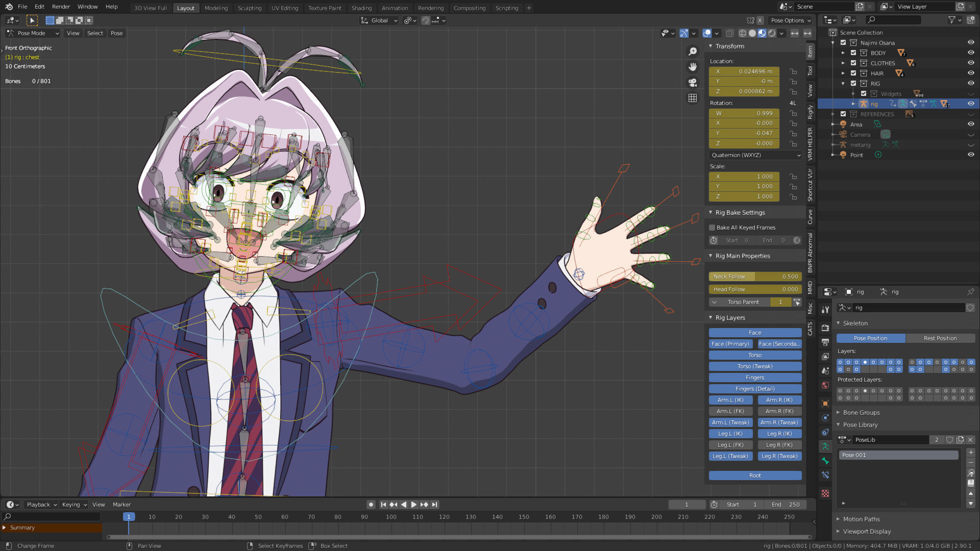
Task: Open the Pose Mode dropdown
Action: (x=33, y=33)
